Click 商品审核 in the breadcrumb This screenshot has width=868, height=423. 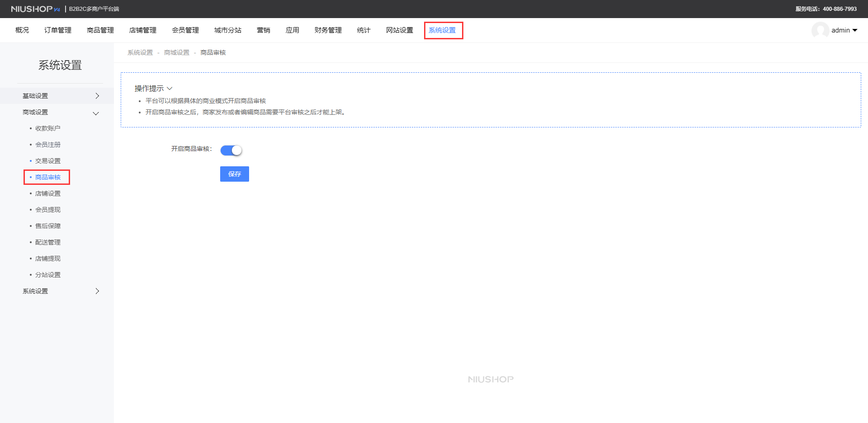tap(213, 52)
